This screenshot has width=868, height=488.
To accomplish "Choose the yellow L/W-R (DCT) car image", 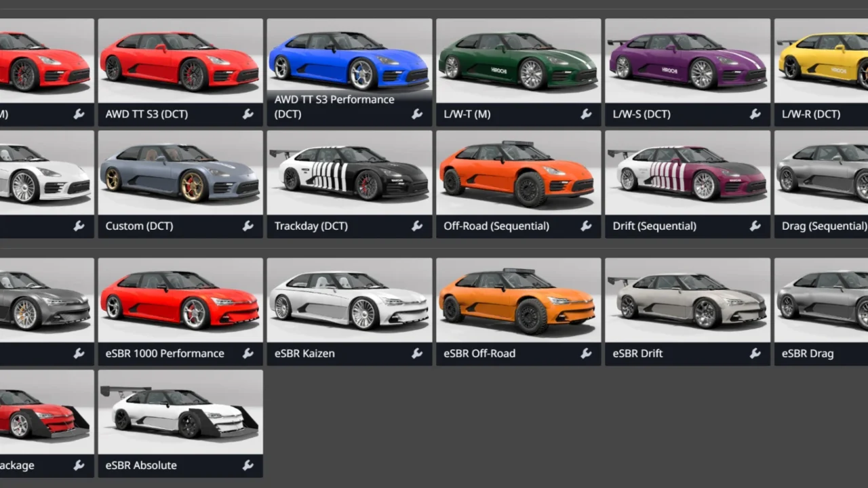I will (821, 60).
